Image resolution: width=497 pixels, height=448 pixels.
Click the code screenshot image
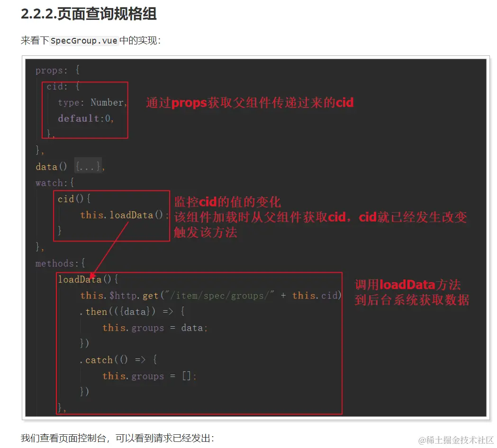[x=256, y=238]
